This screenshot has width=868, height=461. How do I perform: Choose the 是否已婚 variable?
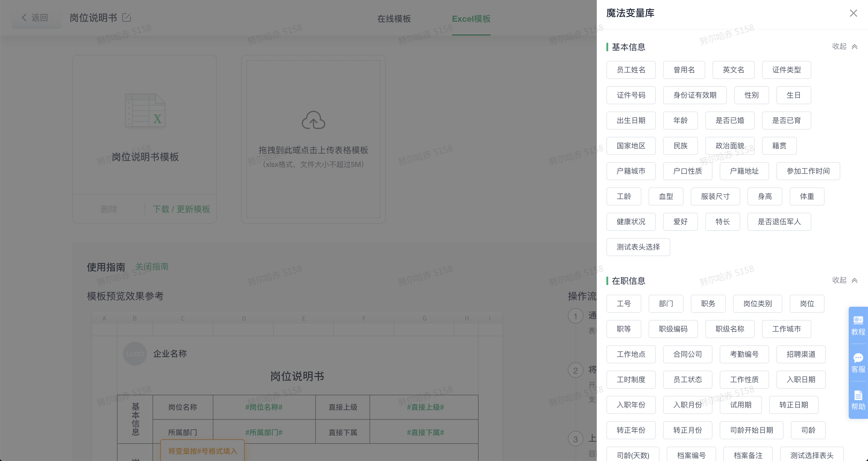tap(730, 120)
